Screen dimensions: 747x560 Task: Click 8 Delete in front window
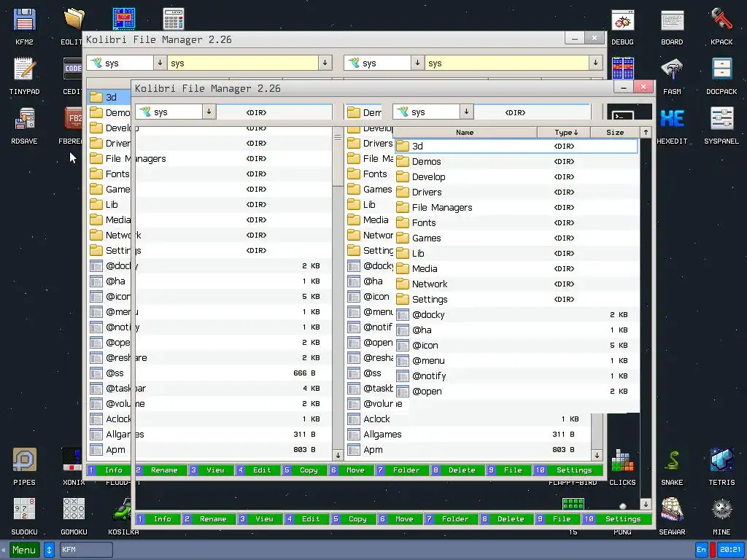506,519
